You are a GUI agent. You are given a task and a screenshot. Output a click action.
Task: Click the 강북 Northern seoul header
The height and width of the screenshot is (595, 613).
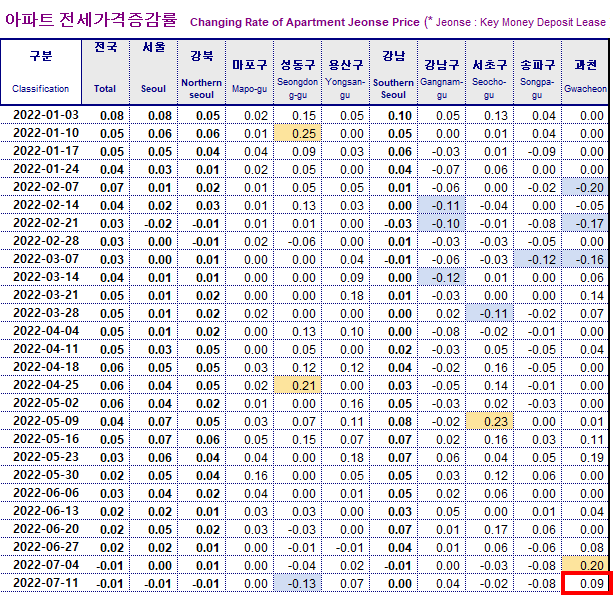coord(202,72)
